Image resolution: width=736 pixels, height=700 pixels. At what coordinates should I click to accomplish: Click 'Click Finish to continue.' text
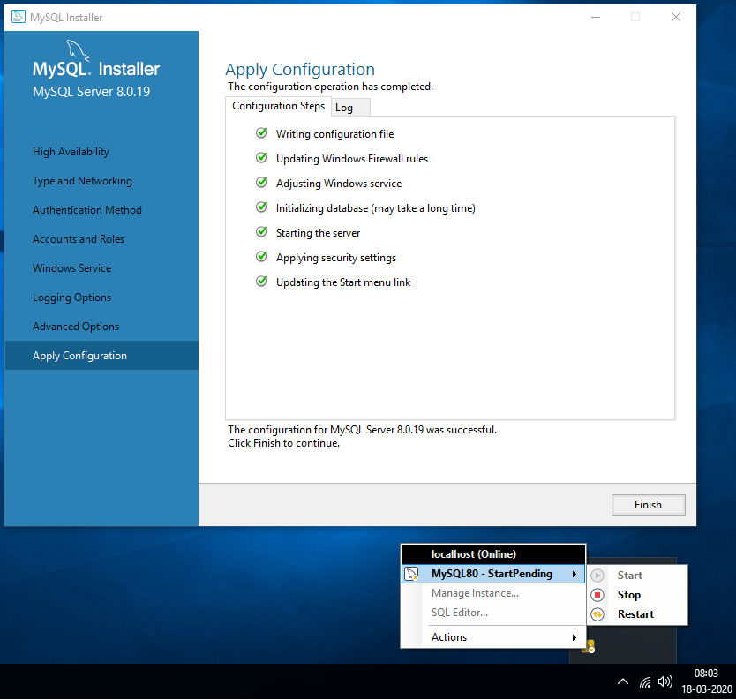tap(283, 443)
